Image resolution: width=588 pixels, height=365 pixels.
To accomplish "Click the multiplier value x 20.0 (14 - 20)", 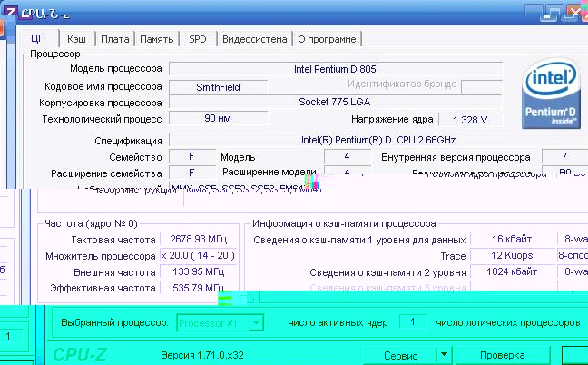I will pyautogui.click(x=198, y=255).
